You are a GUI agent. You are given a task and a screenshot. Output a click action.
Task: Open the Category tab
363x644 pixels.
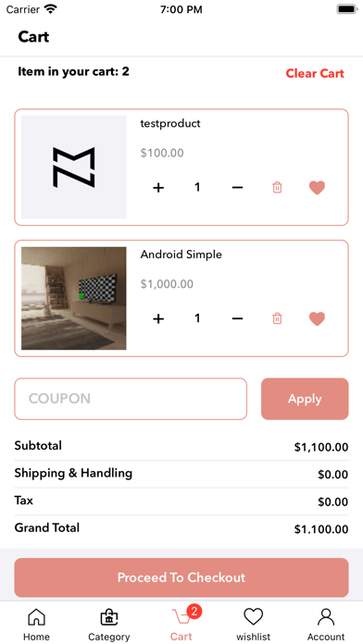click(109, 624)
